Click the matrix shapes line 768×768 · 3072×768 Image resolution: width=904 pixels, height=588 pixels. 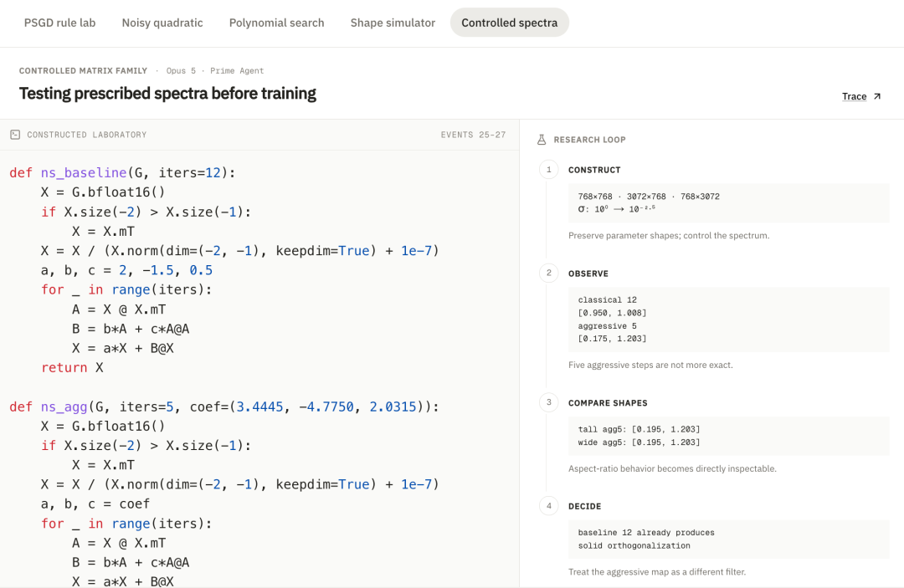point(649,197)
